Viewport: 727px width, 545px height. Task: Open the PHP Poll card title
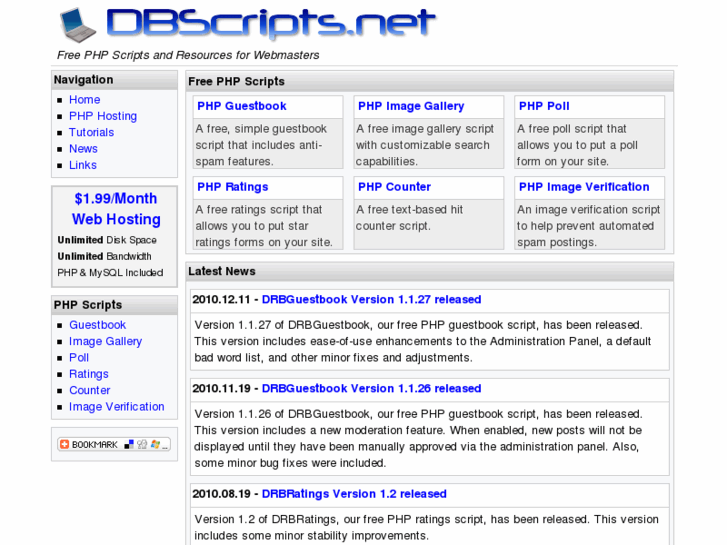coord(544,106)
